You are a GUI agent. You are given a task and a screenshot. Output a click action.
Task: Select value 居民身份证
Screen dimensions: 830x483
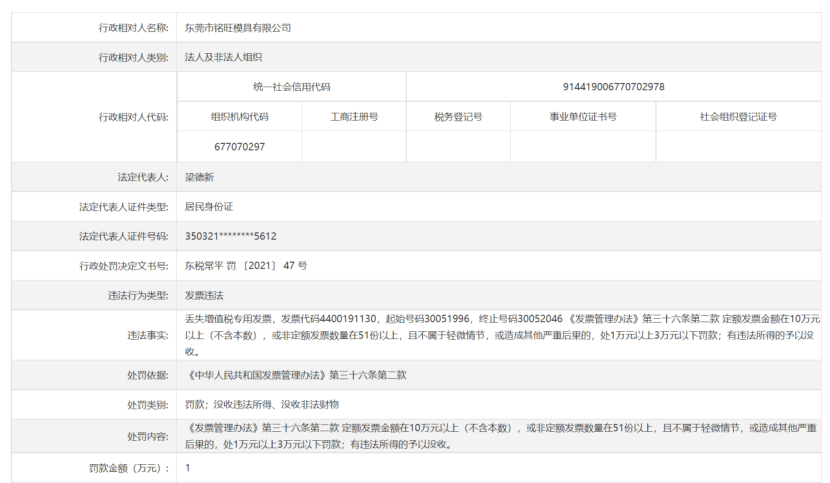pos(209,207)
